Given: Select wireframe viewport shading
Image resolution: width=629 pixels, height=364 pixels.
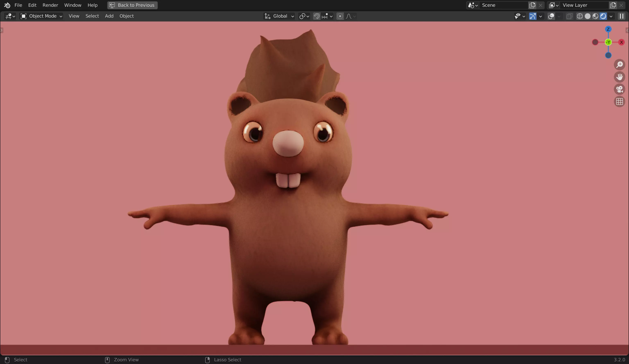Looking at the screenshot, I should click(x=580, y=16).
